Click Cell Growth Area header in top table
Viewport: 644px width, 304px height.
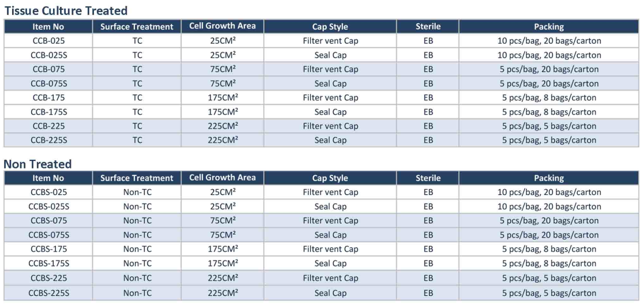coord(222,27)
